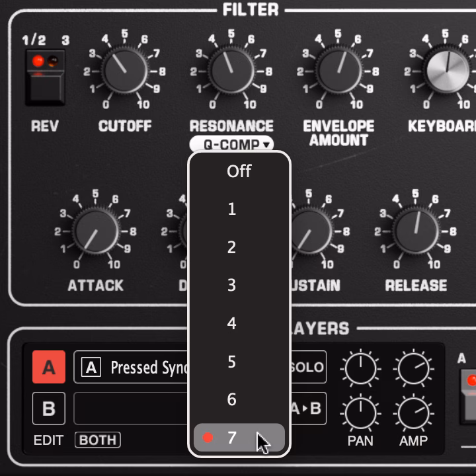Click the filter CUTOFF knob
The width and height of the screenshot is (476, 476).
click(124, 71)
